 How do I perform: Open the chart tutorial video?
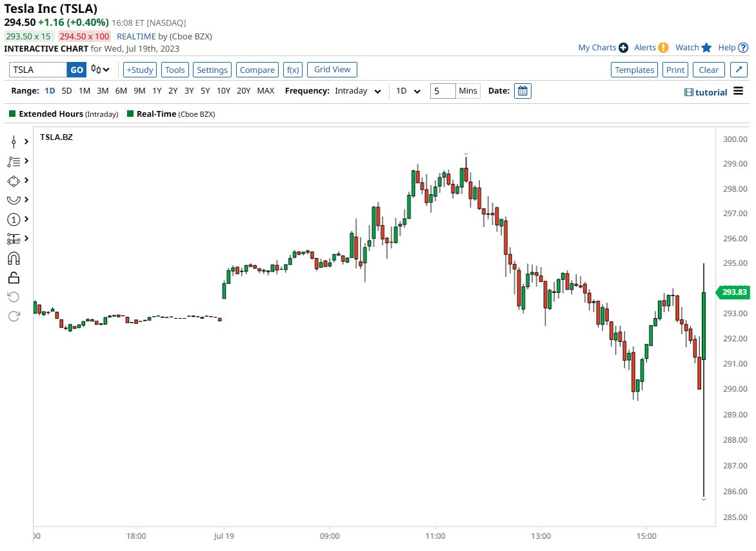pos(706,92)
